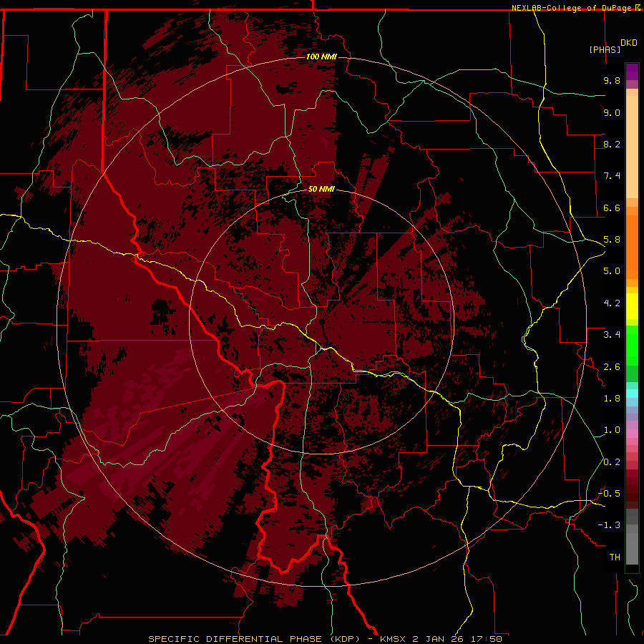The width and height of the screenshot is (644, 644).
Task: Click the yellow segment of the color bar
Action: (x=632, y=306)
